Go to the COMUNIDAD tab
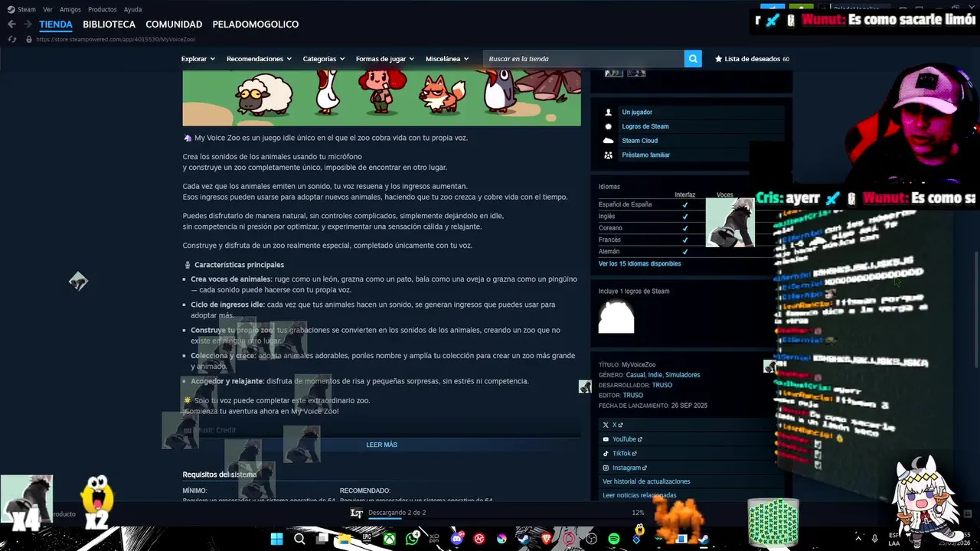The width and height of the screenshot is (980, 551). 174,24
